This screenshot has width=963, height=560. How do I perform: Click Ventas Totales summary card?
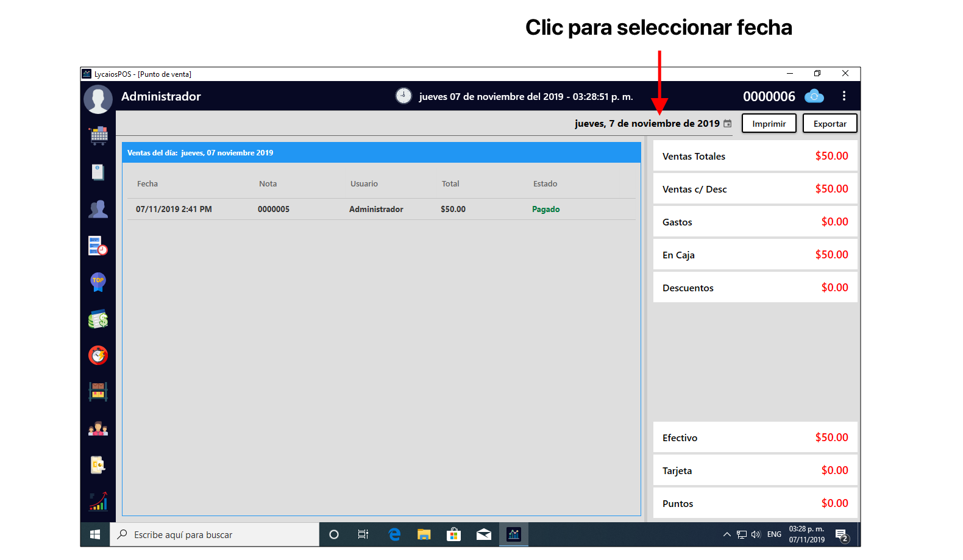755,156
